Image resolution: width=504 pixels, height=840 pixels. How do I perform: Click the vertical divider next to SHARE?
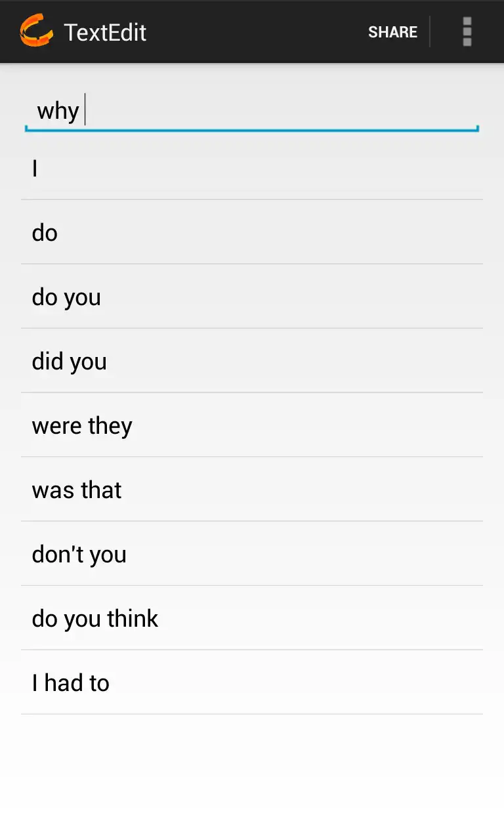[x=430, y=31]
